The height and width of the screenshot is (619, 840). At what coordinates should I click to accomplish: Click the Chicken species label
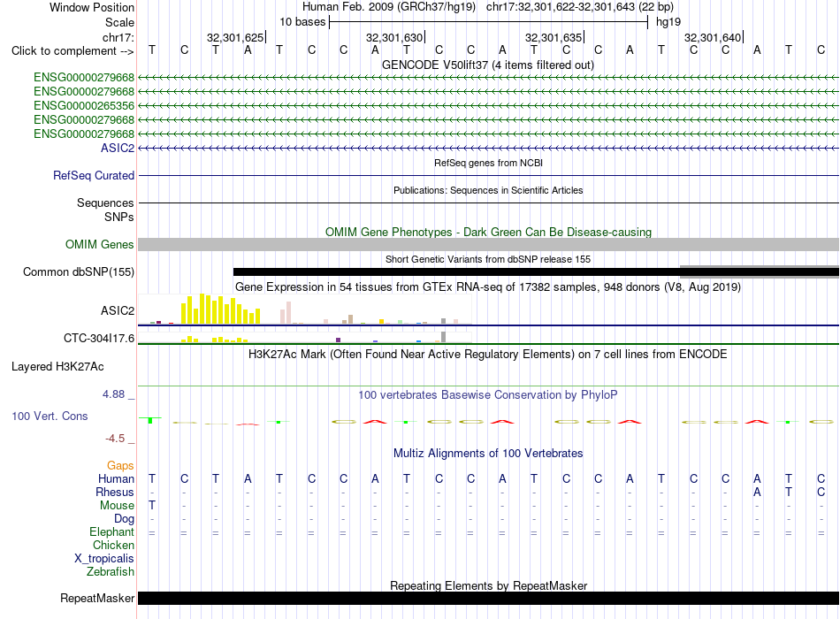pos(113,545)
